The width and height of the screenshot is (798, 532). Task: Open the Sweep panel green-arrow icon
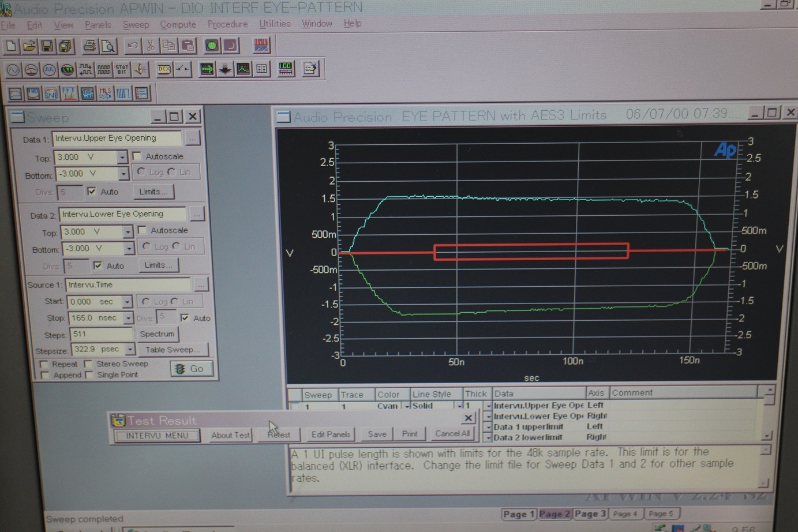click(x=207, y=69)
